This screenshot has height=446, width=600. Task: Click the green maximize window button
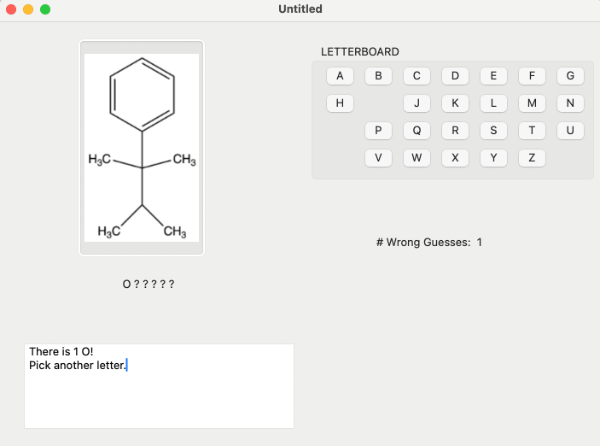point(45,9)
